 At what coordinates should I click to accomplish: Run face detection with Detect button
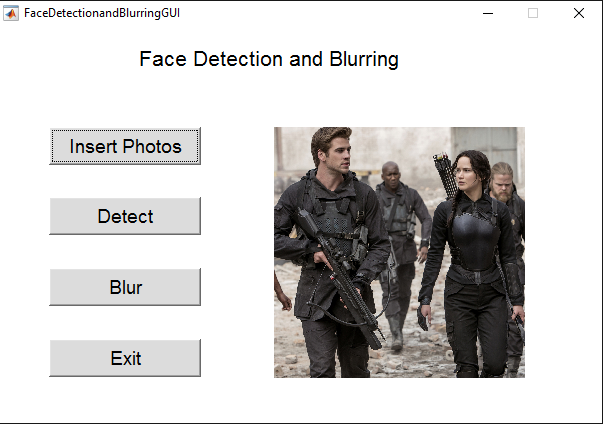pyautogui.click(x=125, y=216)
